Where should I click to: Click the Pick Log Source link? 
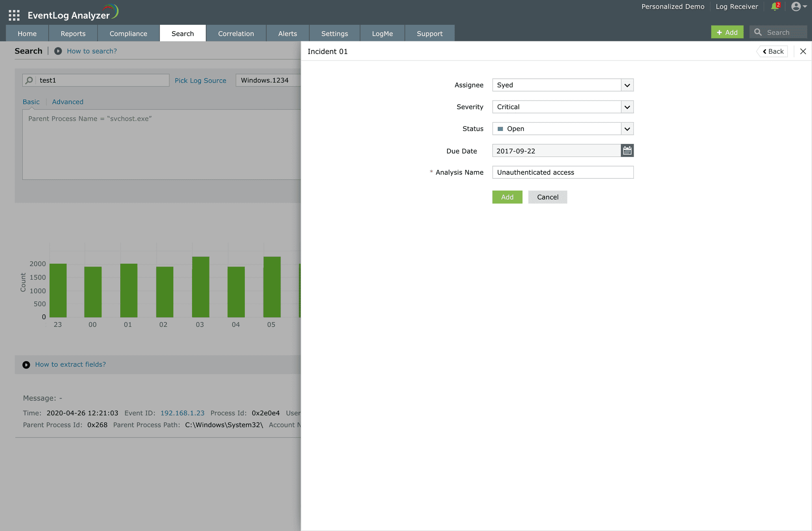[200, 80]
